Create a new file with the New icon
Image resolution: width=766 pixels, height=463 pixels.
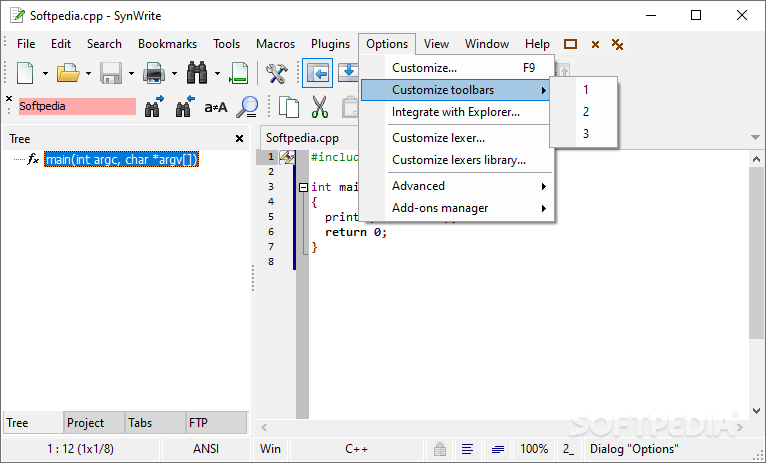pos(25,73)
